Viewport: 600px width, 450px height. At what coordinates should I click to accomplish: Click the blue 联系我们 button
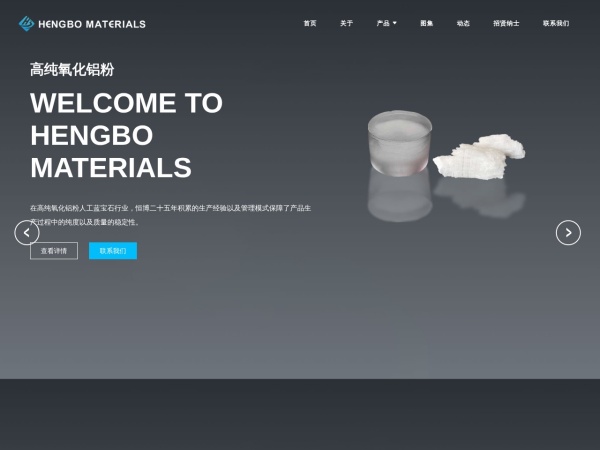[113, 251]
